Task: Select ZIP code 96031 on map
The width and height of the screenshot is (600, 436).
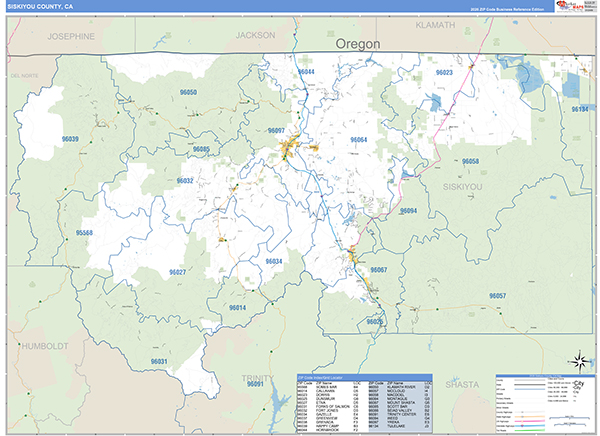Action: pos(159,362)
